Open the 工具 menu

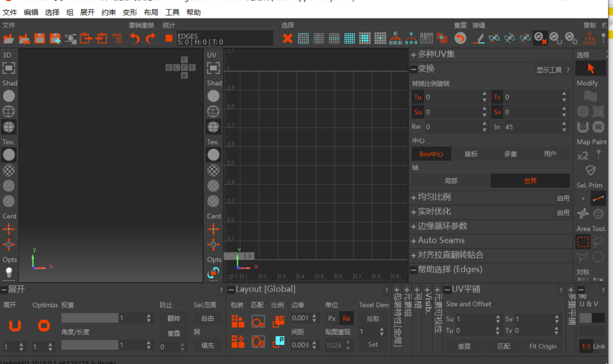click(x=172, y=12)
